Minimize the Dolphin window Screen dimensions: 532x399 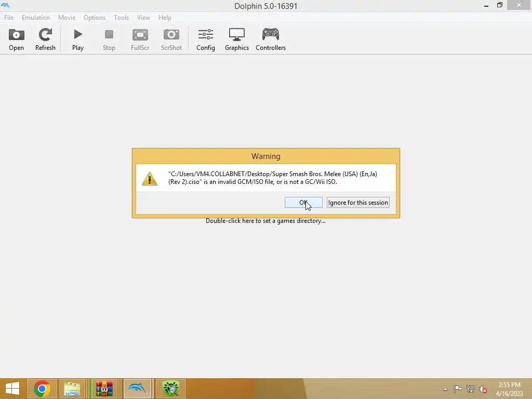pos(486,6)
